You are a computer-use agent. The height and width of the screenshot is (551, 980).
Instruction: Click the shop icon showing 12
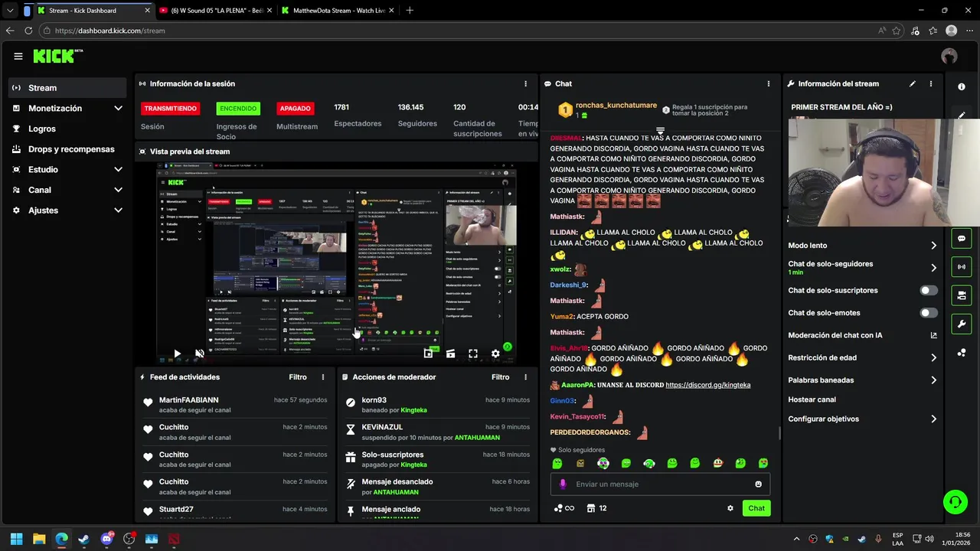pyautogui.click(x=596, y=508)
